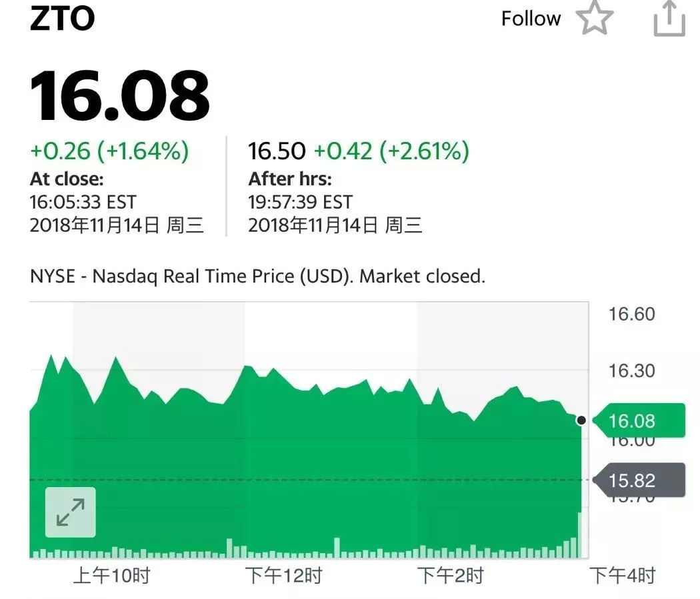Viewport: 700px width, 599px height.
Task: Click the Follow button
Action: (x=531, y=19)
